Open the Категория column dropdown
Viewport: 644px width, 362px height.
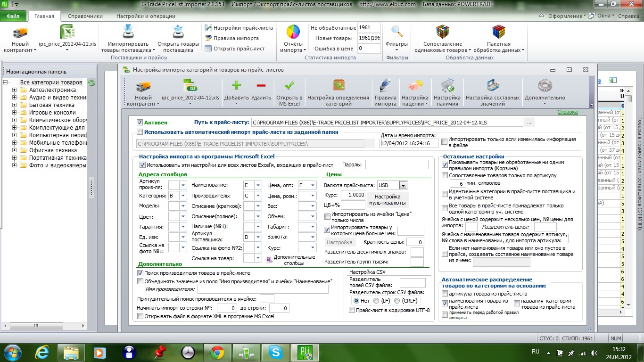point(184,196)
